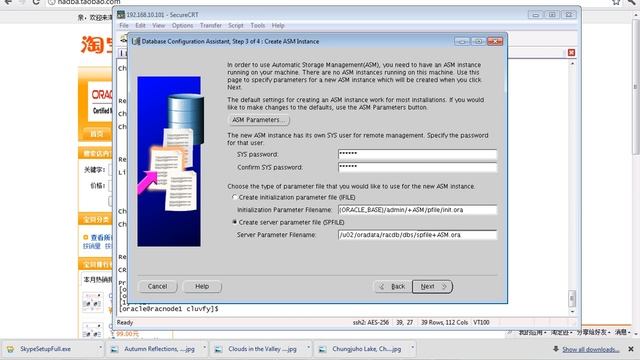The height and width of the screenshot is (360, 640).
Task: Click the browser reload icon
Action: (x=36, y=2)
